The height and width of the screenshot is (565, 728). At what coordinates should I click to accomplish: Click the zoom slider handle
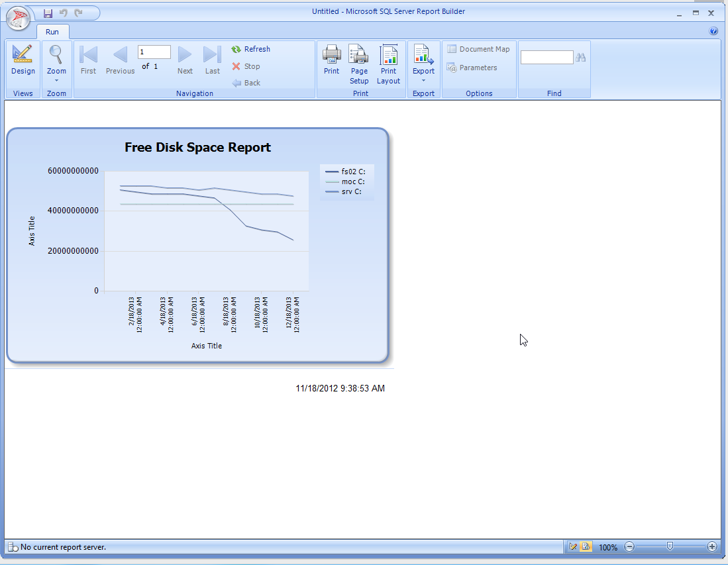670,546
